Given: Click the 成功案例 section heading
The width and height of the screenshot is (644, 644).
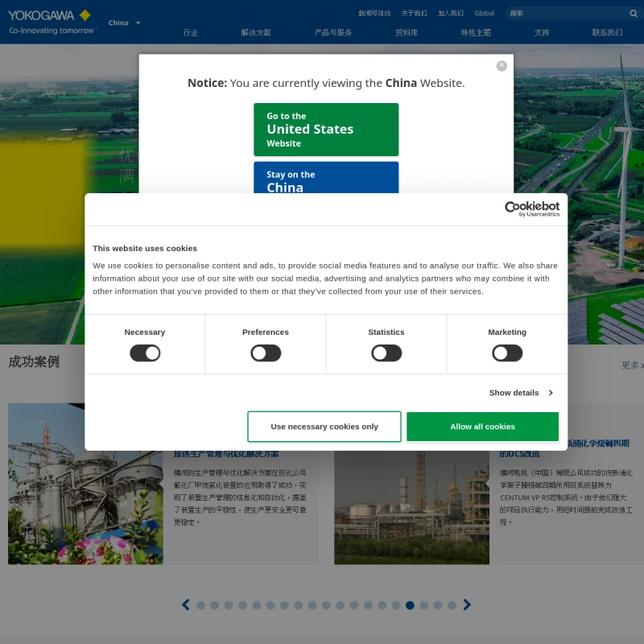Looking at the screenshot, I should pos(34,361).
